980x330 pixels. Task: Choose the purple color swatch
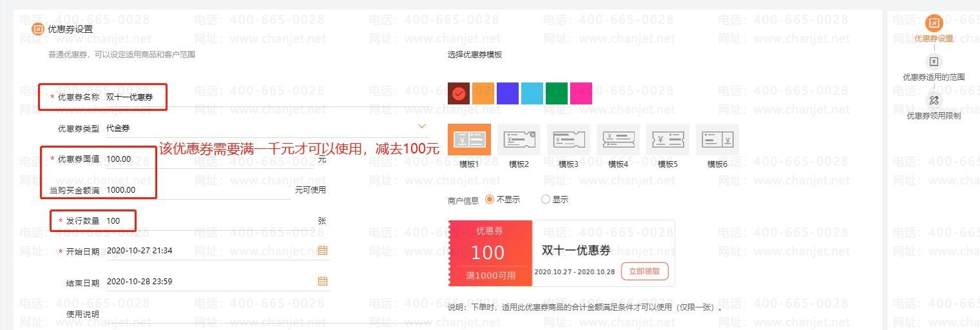click(x=508, y=93)
